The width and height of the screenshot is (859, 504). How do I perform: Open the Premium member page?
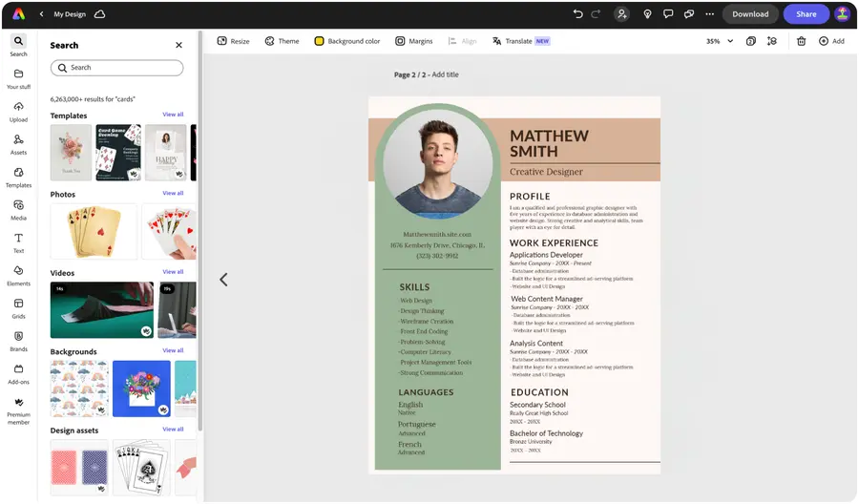18,411
